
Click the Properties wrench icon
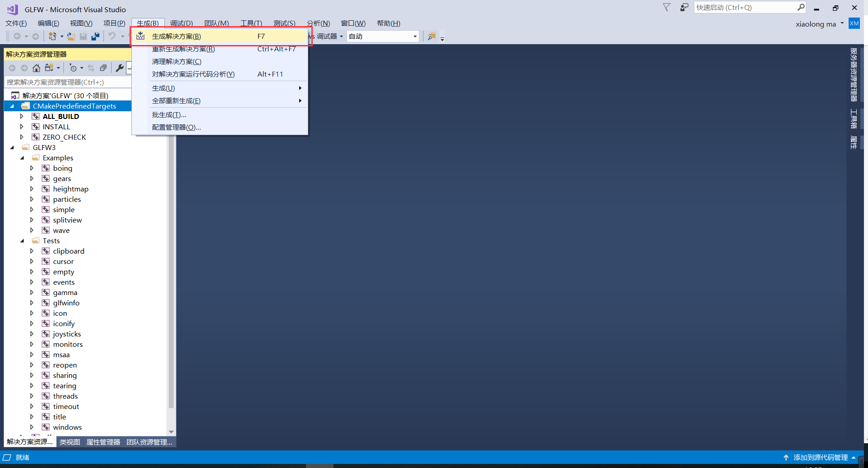click(120, 68)
